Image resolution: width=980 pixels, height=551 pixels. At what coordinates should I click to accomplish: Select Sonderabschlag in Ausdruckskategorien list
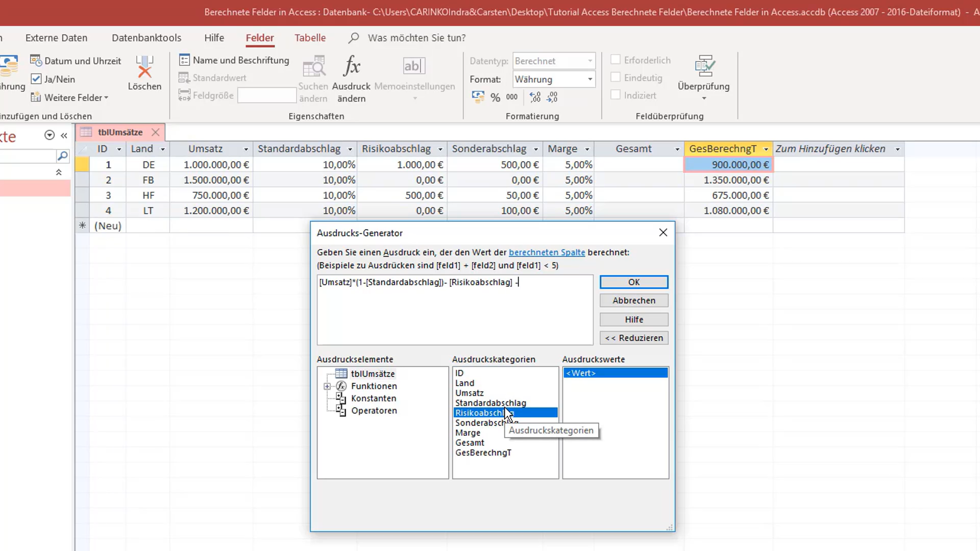(486, 423)
